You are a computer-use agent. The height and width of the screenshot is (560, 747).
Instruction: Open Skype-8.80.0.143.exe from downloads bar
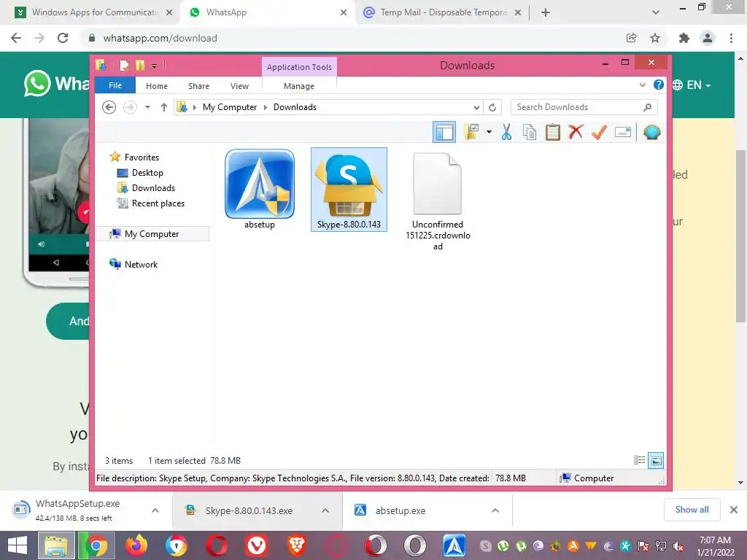click(x=249, y=510)
